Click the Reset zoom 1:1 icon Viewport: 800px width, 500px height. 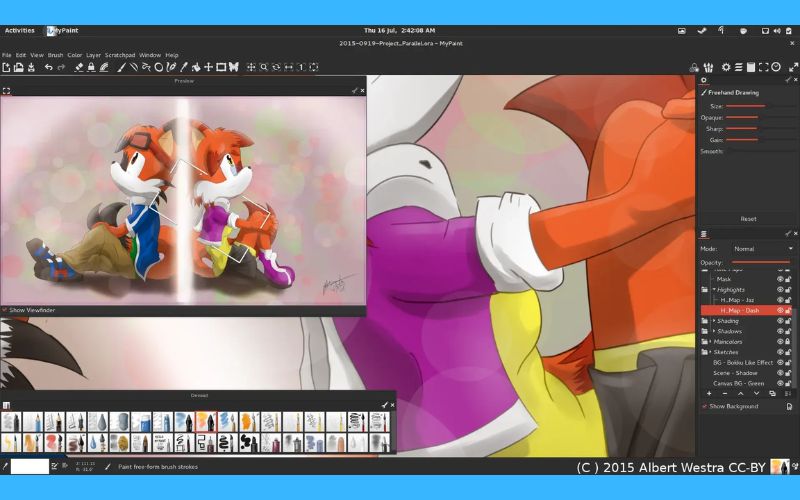tap(301, 67)
